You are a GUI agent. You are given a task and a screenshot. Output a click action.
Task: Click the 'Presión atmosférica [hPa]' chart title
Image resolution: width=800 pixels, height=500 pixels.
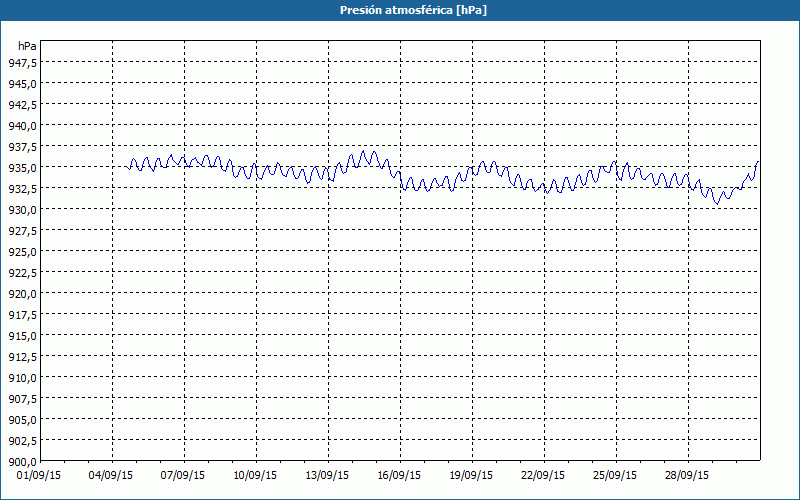tap(413, 11)
